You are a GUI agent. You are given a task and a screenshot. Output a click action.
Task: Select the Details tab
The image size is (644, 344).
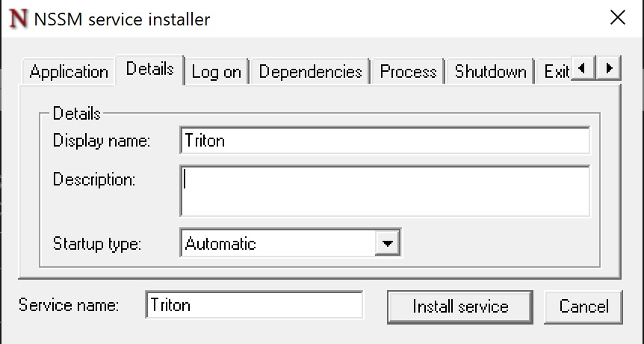tap(150, 70)
